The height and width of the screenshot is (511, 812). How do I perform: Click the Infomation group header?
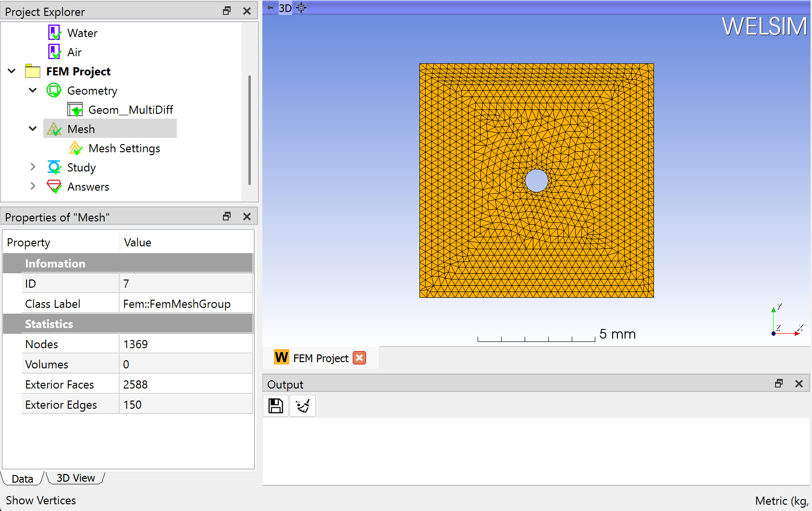[x=128, y=263]
